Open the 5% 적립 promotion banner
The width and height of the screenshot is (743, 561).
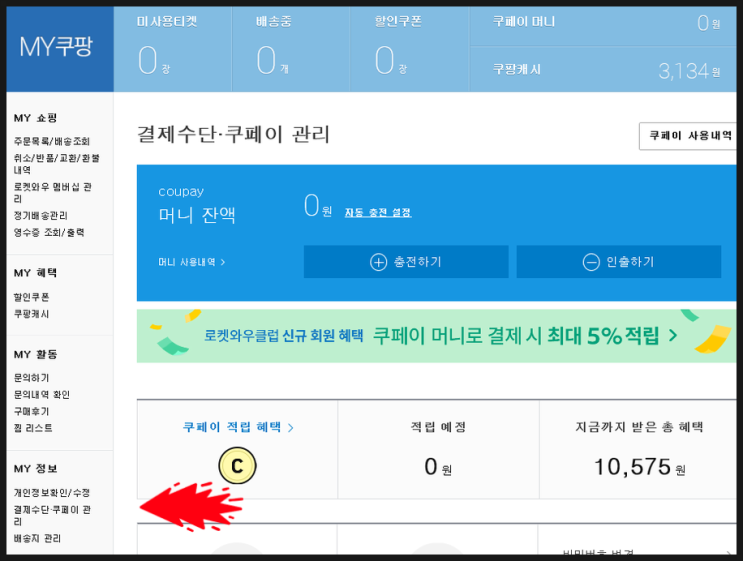pos(436,336)
